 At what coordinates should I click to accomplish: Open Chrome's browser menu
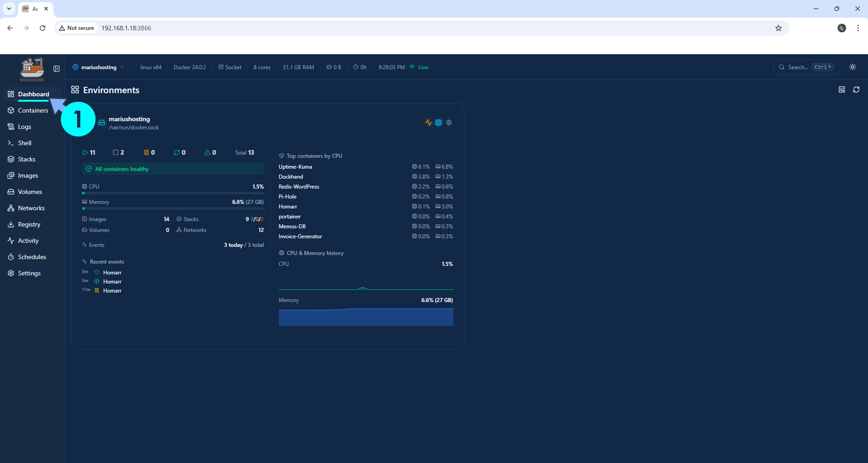pos(858,28)
